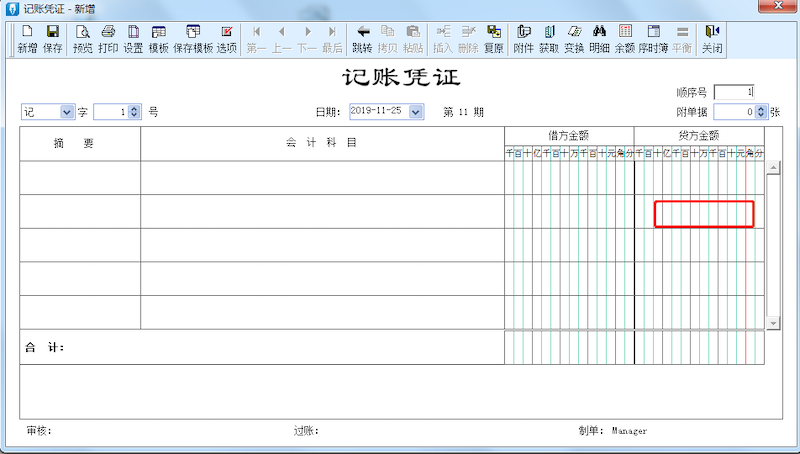
Task: Click the 借方金额 column header
Action: 569,136
